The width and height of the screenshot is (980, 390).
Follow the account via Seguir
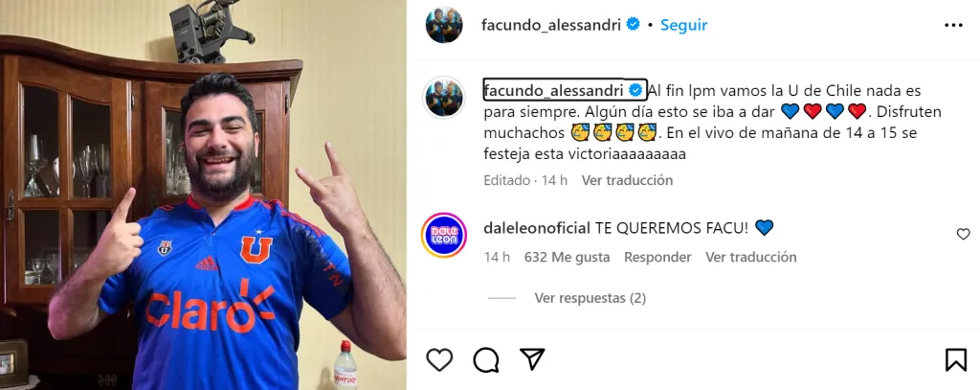683,25
